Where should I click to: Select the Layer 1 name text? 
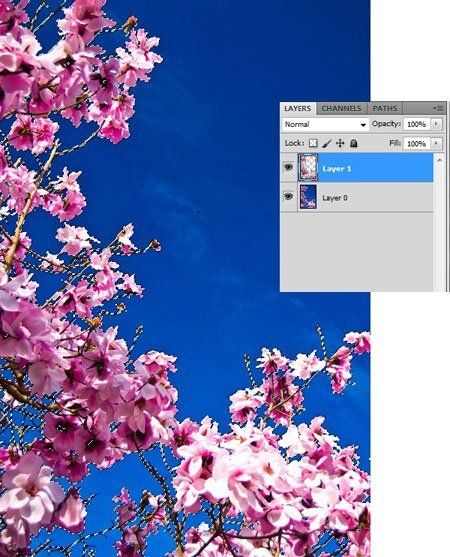coord(337,168)
